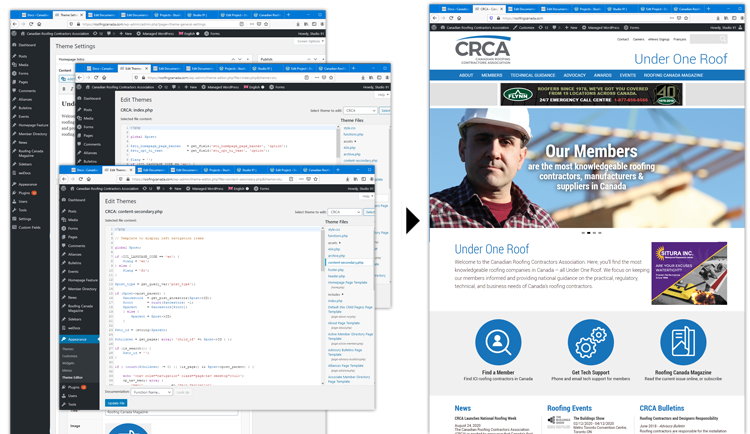
Task: Click New in the Theme Settings admin bar
Action: 126,33
